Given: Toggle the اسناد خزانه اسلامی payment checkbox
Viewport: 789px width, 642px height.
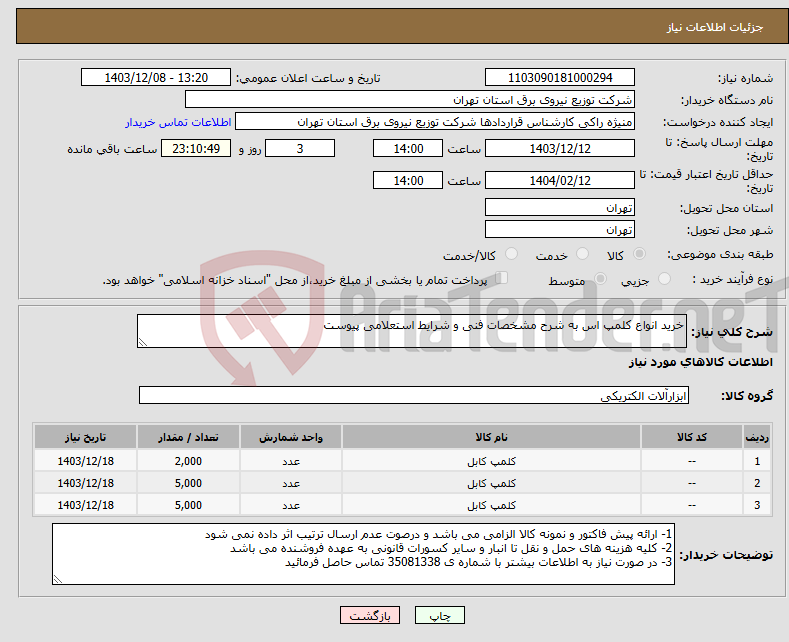Looking at the screenshot, I should click(x=502, y=278).
